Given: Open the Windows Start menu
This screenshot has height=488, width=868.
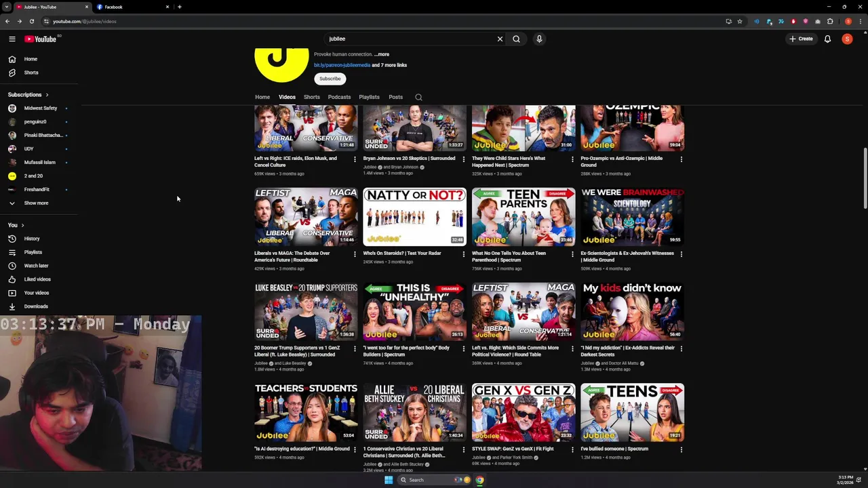Looking at the screenshot, I should click(x=389, y=480).
